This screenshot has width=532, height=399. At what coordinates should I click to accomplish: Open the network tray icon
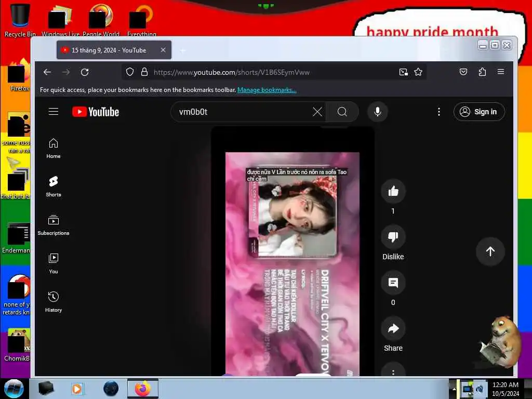467,389
